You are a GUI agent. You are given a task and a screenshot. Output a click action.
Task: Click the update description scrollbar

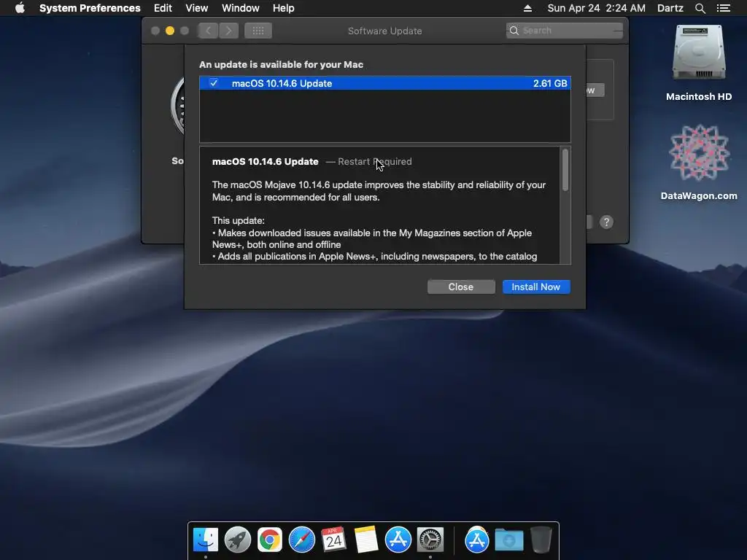pyautogui.click(x=565, y=170)
